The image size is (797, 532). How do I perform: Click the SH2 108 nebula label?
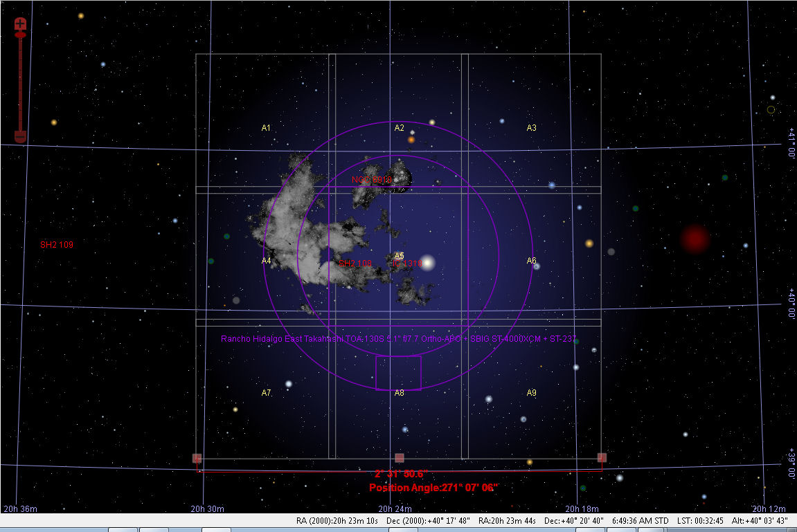pyautogui.click(x=355, y=264)
